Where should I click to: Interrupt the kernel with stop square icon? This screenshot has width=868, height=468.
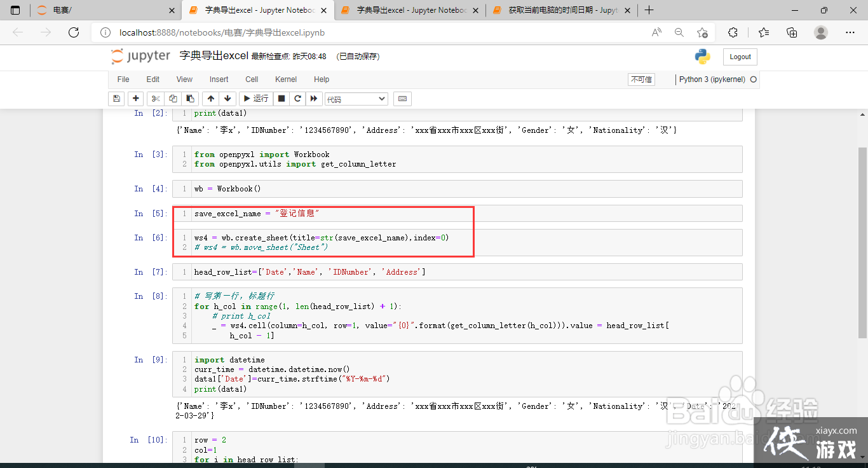click(281, 99)
